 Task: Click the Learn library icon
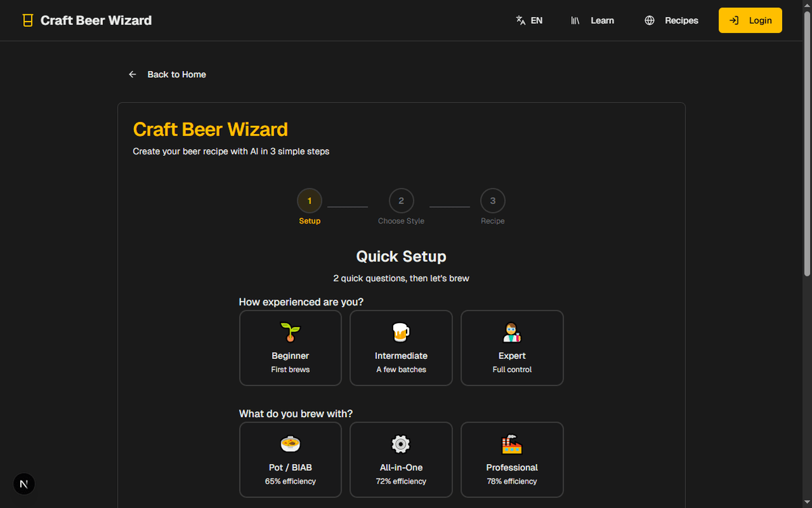tap(575, 20)
